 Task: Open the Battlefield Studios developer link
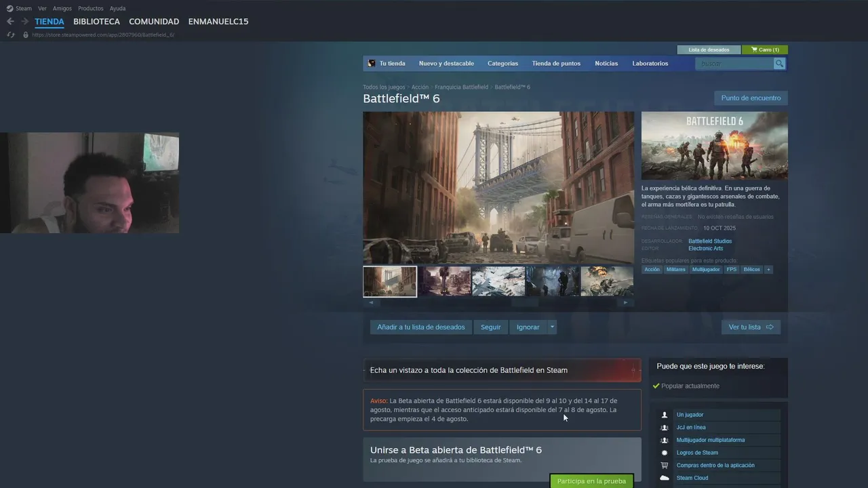(x=710, y=241)
